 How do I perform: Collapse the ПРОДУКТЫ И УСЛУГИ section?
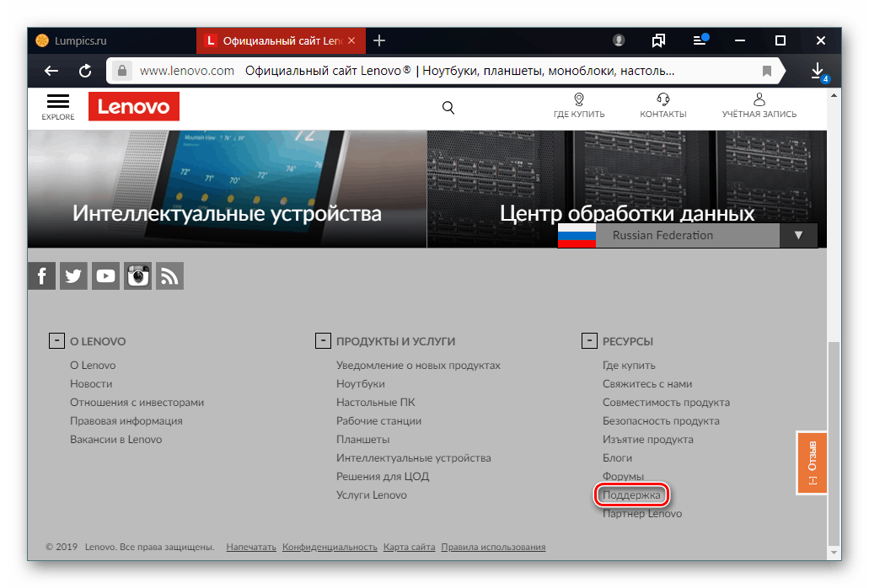(323, 340)
